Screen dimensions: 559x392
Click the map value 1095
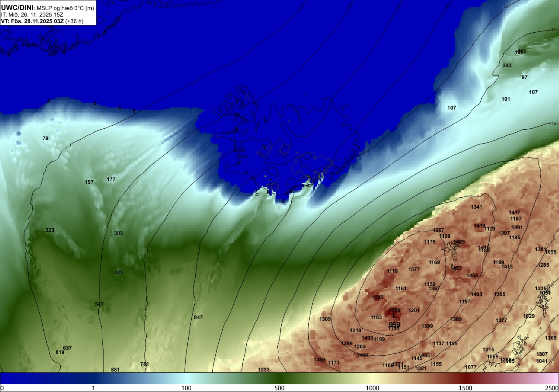coord(551,252)
